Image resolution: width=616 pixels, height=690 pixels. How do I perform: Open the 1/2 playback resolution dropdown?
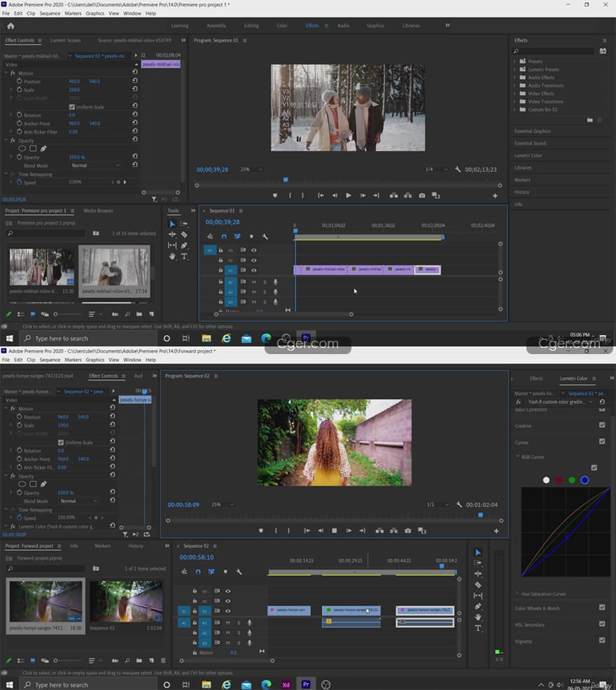pos(437,505)
